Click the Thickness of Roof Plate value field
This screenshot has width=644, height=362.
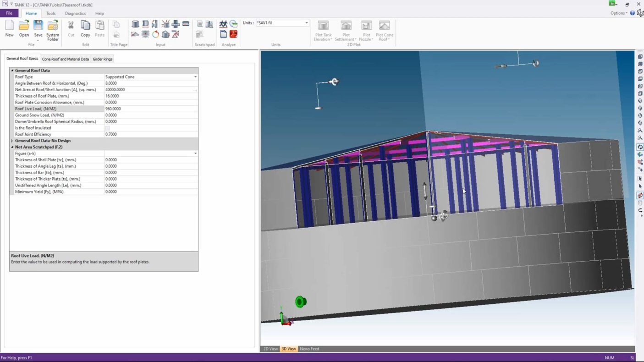click(150, 96)
